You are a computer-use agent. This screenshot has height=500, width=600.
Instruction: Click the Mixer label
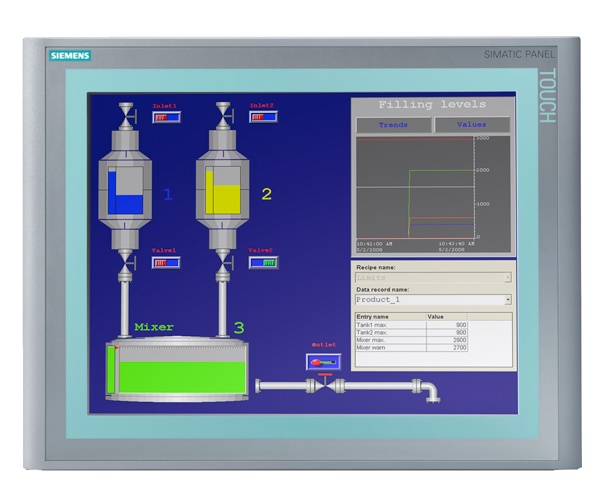click(154, 327)
